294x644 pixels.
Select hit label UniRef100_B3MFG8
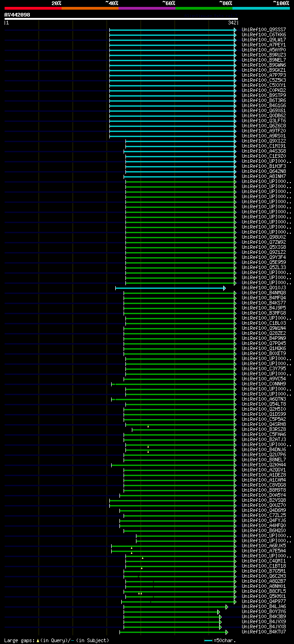pos(264,313)
